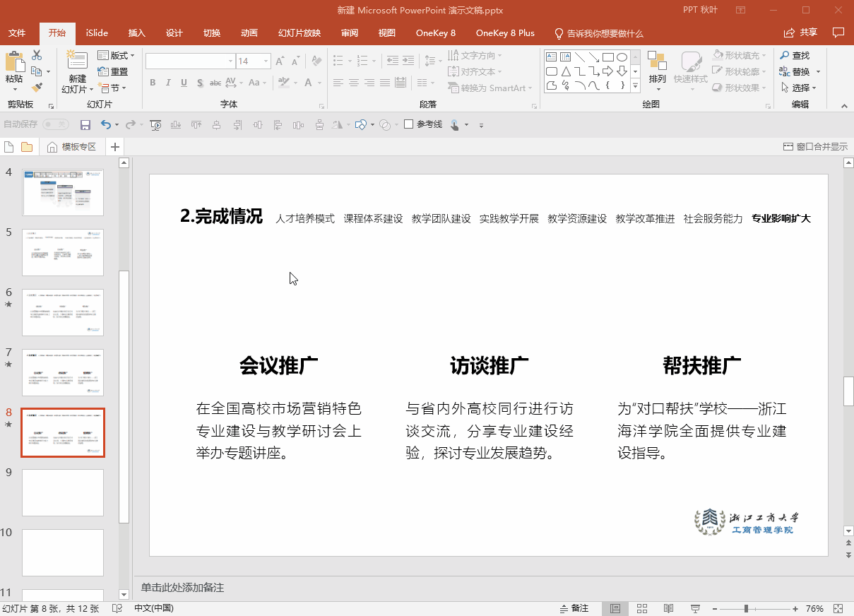Open the 选择 select dropdown
854x616 pixels.
799,88
